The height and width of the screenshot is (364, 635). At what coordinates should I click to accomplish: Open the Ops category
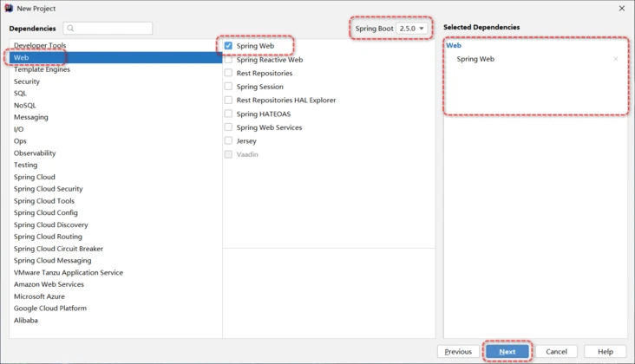(116, 141)
